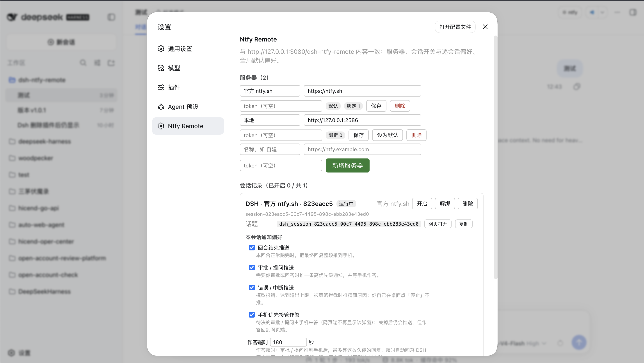Click the copy icon beside the 12:43 timestamp
644x363 pixels.
pos(577,87)
